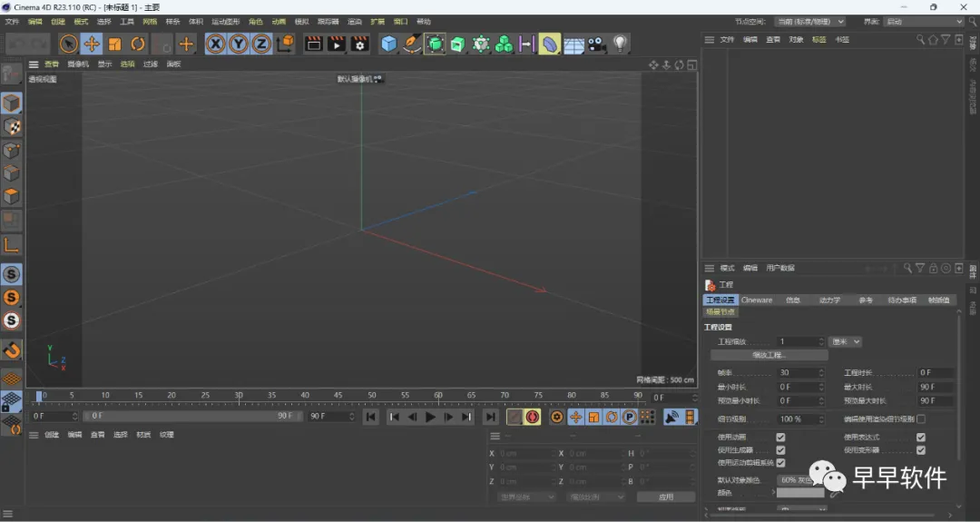The width and height of the screenshot is (980, 522).
Task: Toggle the 使用表达式 checkbox
Action: pyautogui.click(x=921, y=438)
